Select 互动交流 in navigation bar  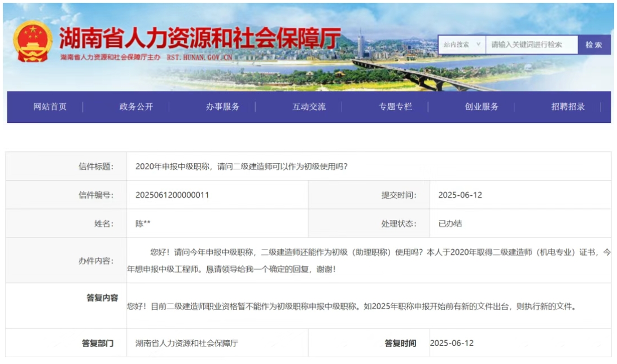coord(309,107)
